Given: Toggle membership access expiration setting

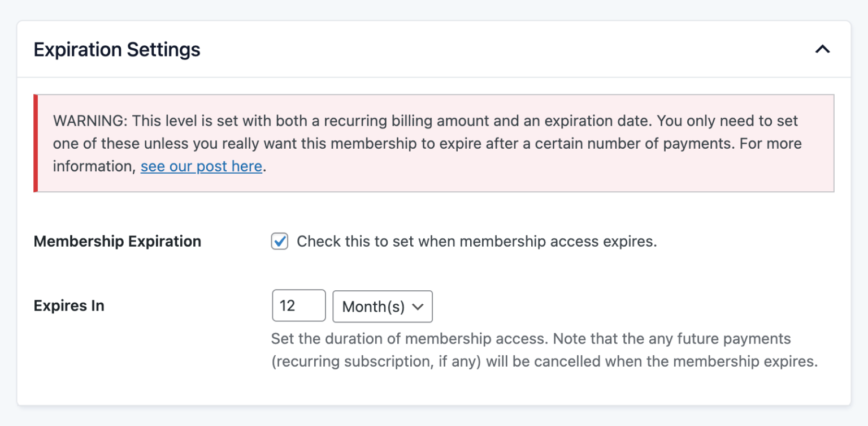Looking at the screenshot, I should (x=279, y=241).
